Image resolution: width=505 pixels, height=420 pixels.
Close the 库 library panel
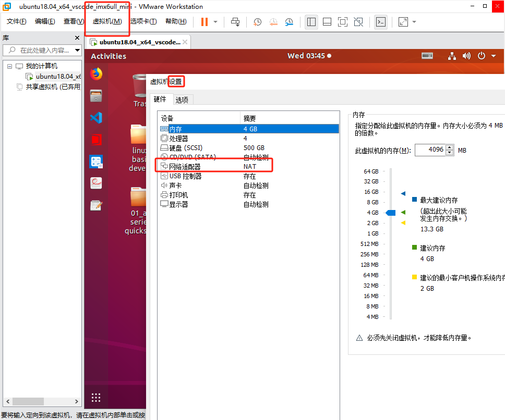(77, 38)
